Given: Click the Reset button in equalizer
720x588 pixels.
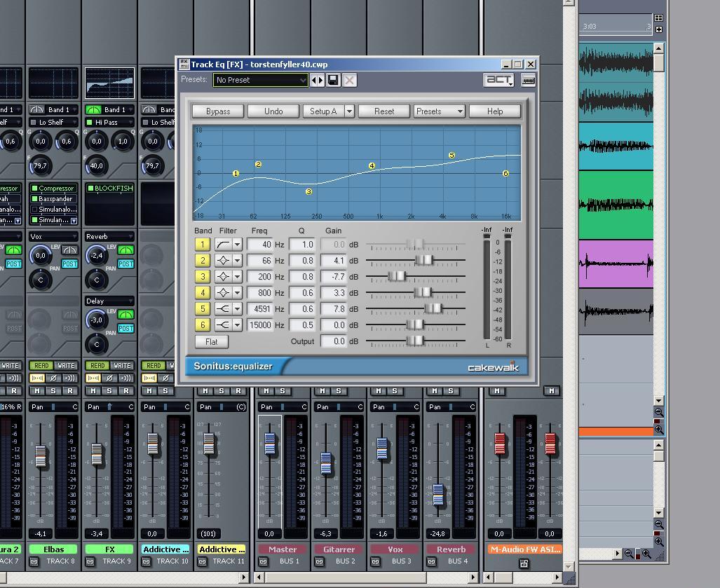Looking at the screenshot, I should click(384, 111).
